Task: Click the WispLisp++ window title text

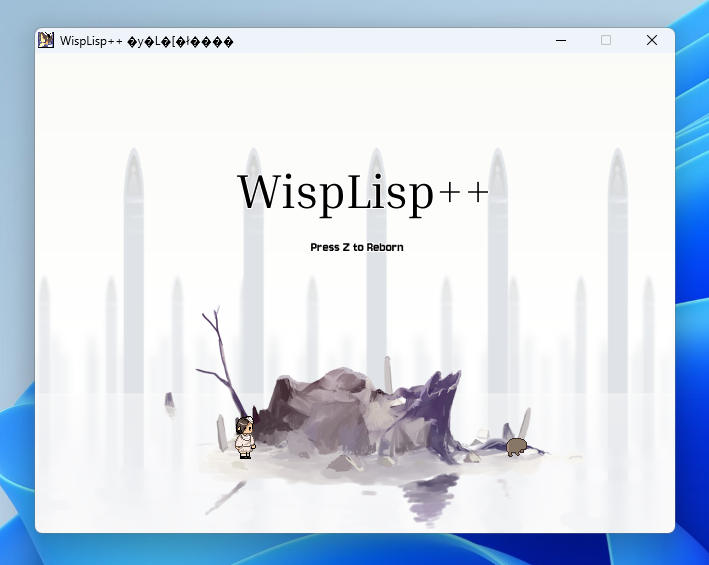Action: 147,41
